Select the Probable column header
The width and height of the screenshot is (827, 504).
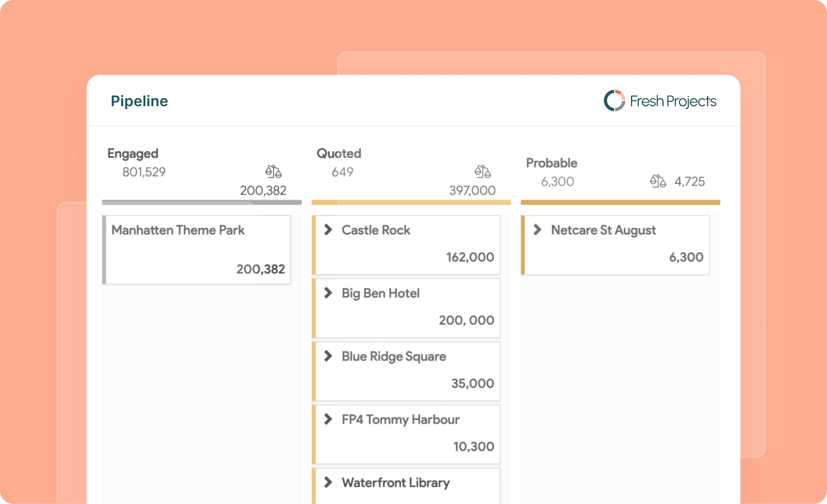pos(552,163)
